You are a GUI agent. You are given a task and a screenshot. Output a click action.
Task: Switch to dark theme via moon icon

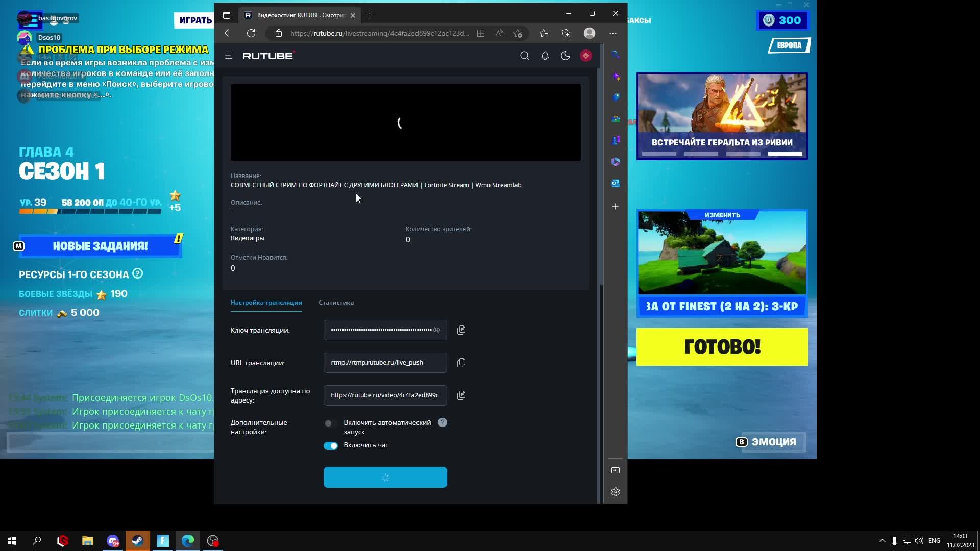tap(565, 56)
